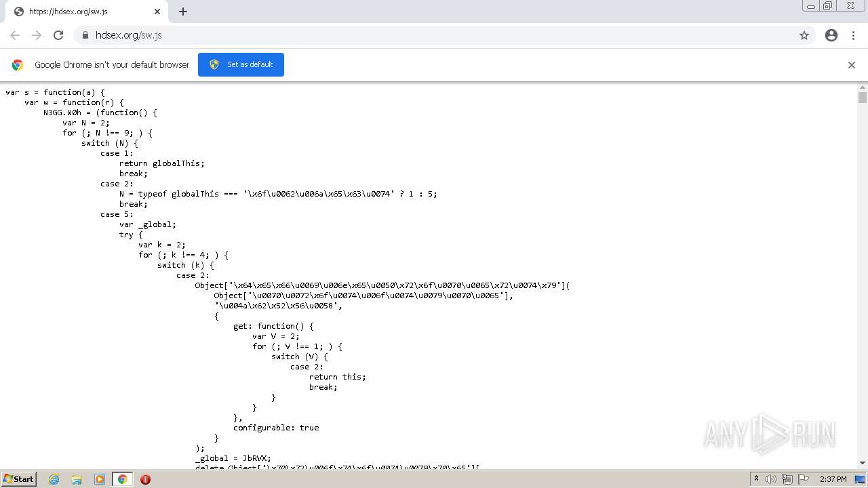Image resolution: width=868 pixels, height=488 pixels.
Task: Open network status in tray
Action: 787,479
